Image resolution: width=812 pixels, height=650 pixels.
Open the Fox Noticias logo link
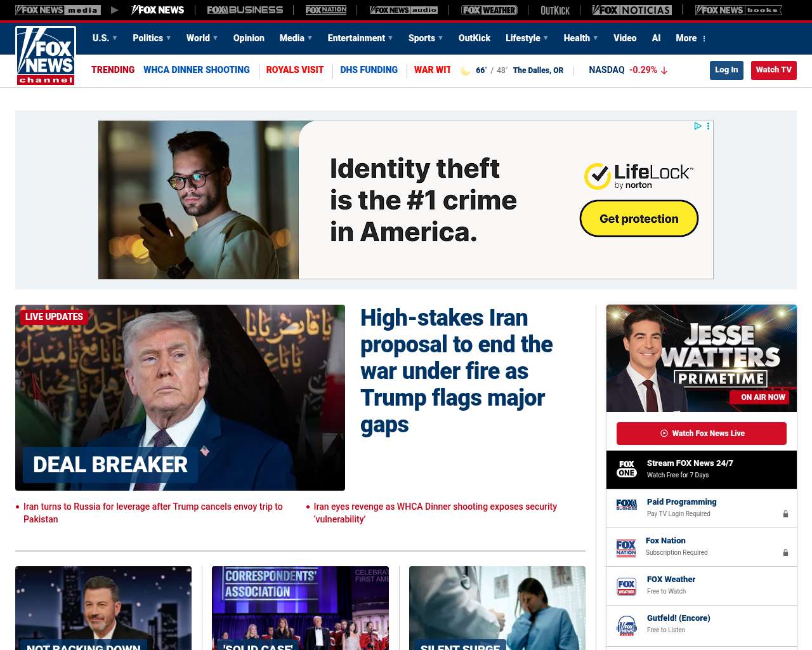pos(632,10)
